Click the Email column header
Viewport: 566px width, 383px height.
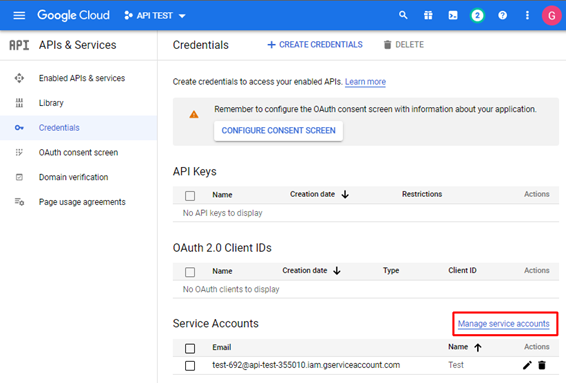click(222, 347)
